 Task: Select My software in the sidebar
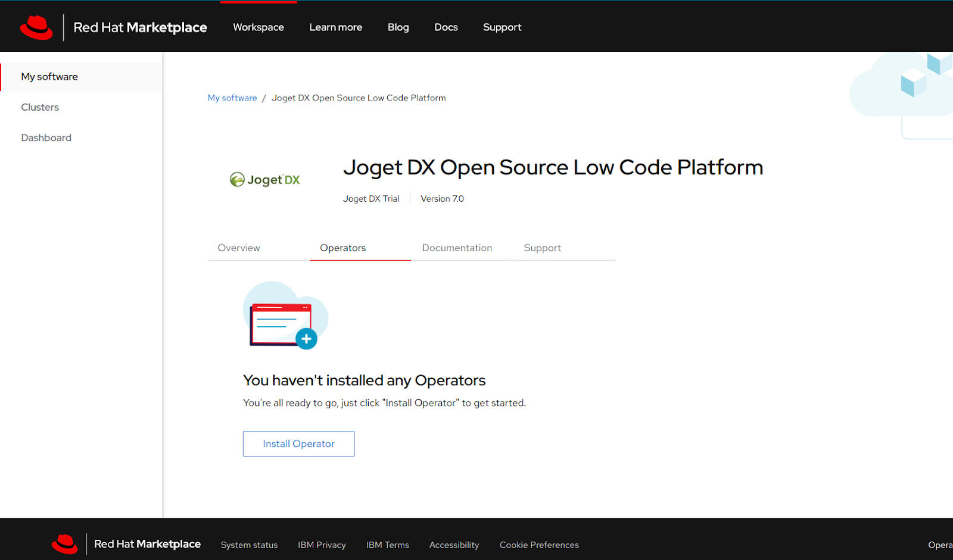[81, 77]
